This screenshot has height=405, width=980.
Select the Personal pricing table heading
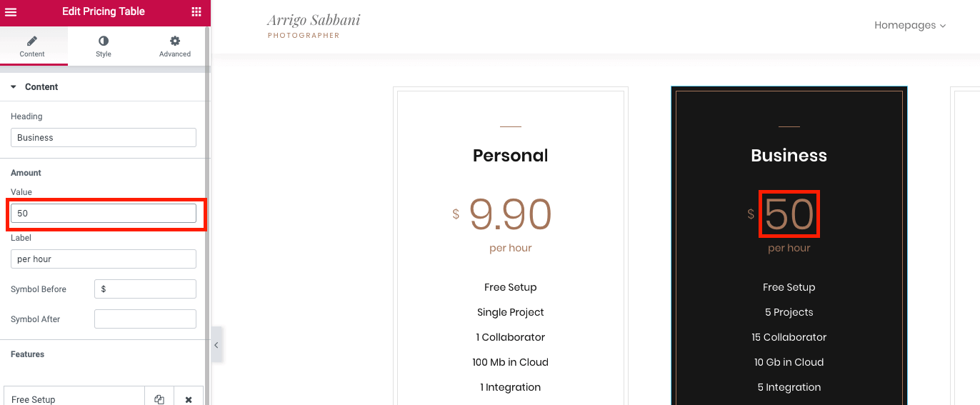[510, 156]
